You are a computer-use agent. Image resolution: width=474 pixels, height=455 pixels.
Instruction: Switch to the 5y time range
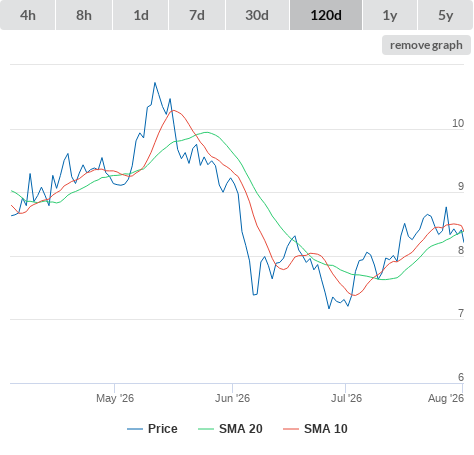(445, 15)
